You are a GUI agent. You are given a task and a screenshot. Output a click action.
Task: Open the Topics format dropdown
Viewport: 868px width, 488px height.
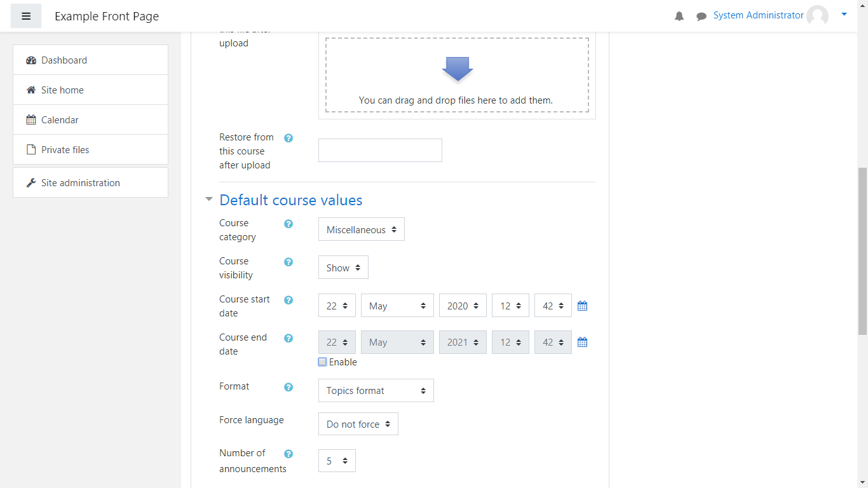pos(376,391)
